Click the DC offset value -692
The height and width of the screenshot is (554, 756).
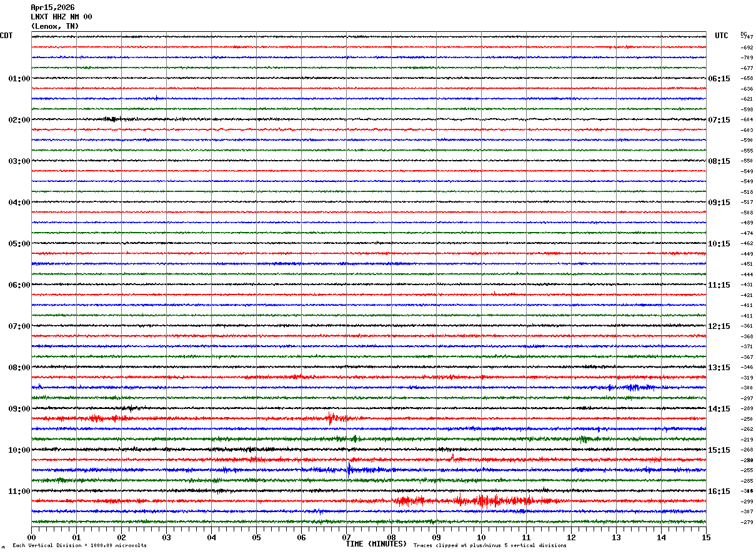[747, 48]
